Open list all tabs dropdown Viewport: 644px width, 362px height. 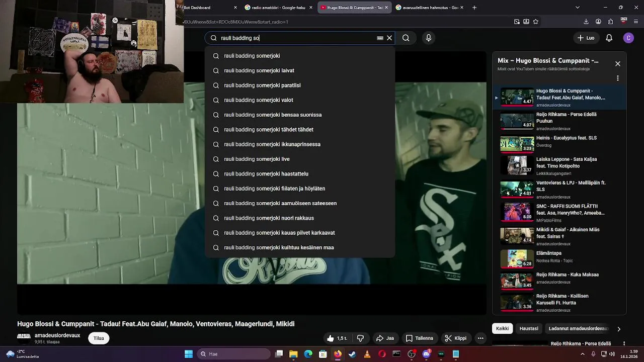(577, 8)
